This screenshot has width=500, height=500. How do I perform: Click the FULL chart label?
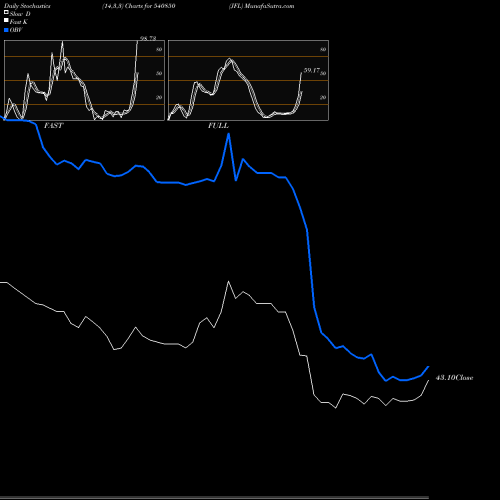(x=218, y=126)
